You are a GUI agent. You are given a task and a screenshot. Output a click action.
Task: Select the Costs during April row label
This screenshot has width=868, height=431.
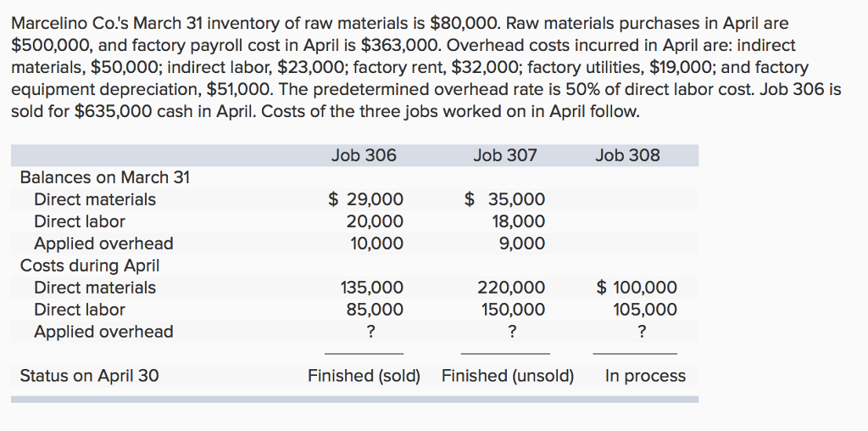point(90,266)
